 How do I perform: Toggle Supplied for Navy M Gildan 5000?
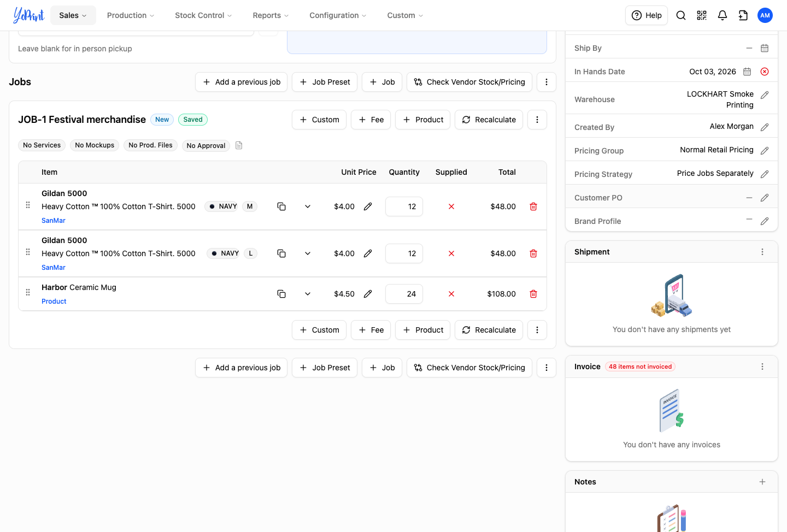451,206
